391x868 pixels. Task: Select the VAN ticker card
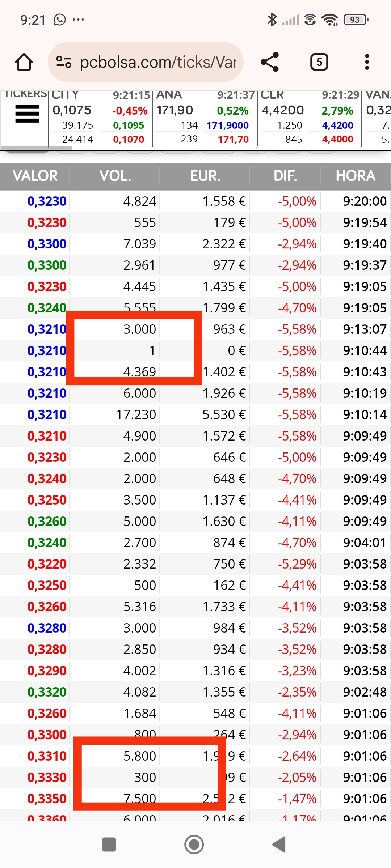[x=377, y=118]
